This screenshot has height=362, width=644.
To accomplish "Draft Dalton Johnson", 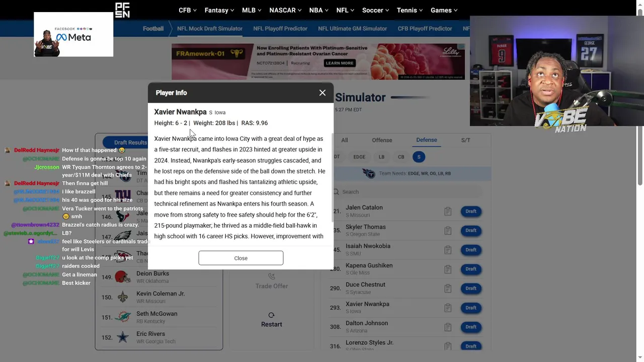I will (x=471, y=327).
